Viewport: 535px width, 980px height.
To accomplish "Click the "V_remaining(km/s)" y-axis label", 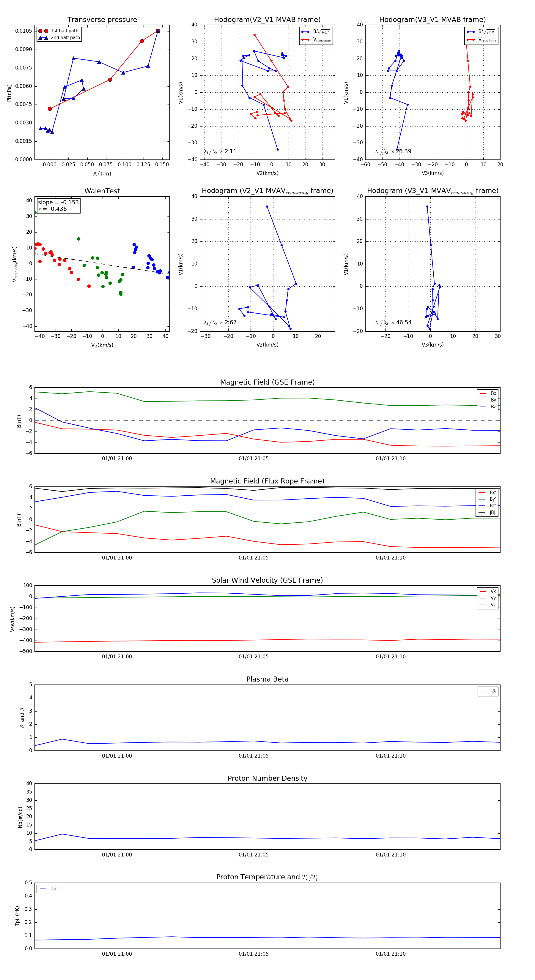I will point(15,264).
